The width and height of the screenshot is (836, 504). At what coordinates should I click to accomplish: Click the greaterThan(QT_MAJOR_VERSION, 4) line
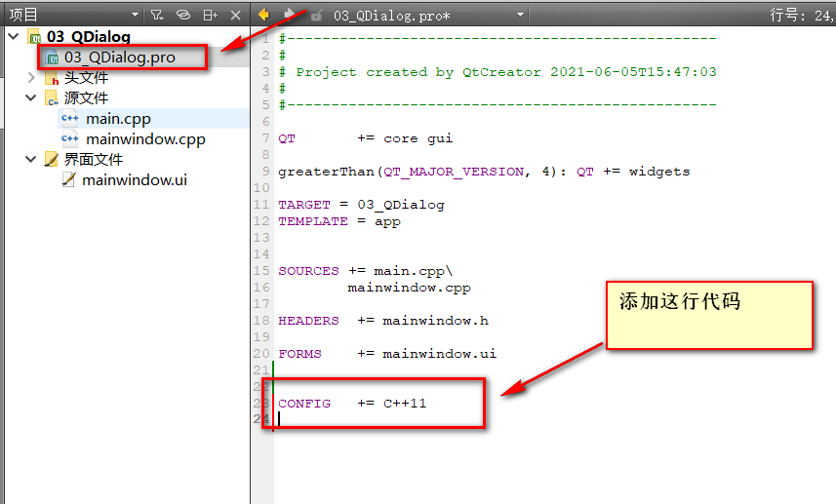(484, 172)
